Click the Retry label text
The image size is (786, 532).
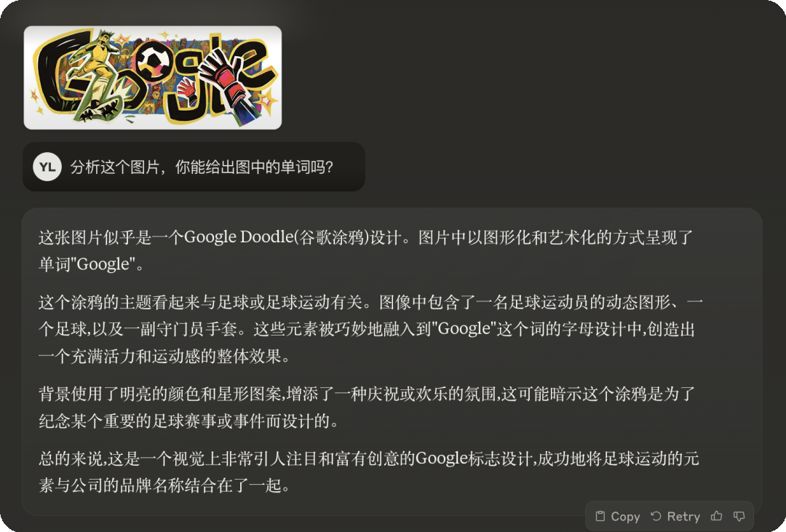(683, 517)
